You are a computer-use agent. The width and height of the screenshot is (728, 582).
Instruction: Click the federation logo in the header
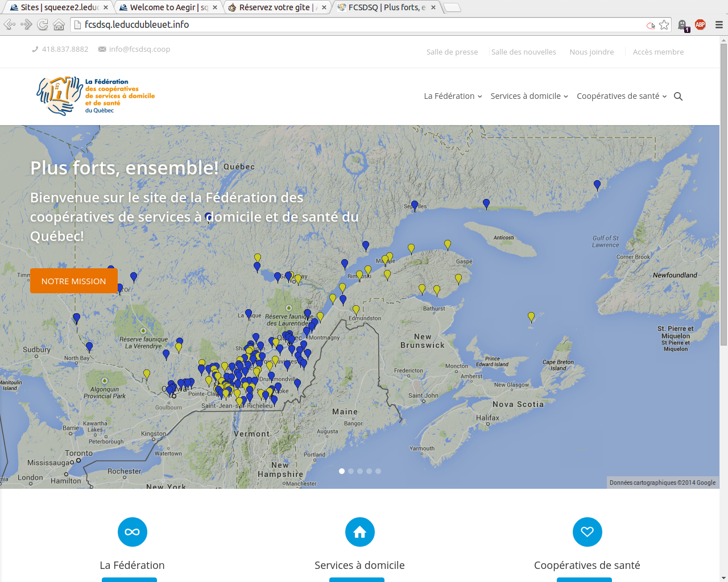coord(96,96)
